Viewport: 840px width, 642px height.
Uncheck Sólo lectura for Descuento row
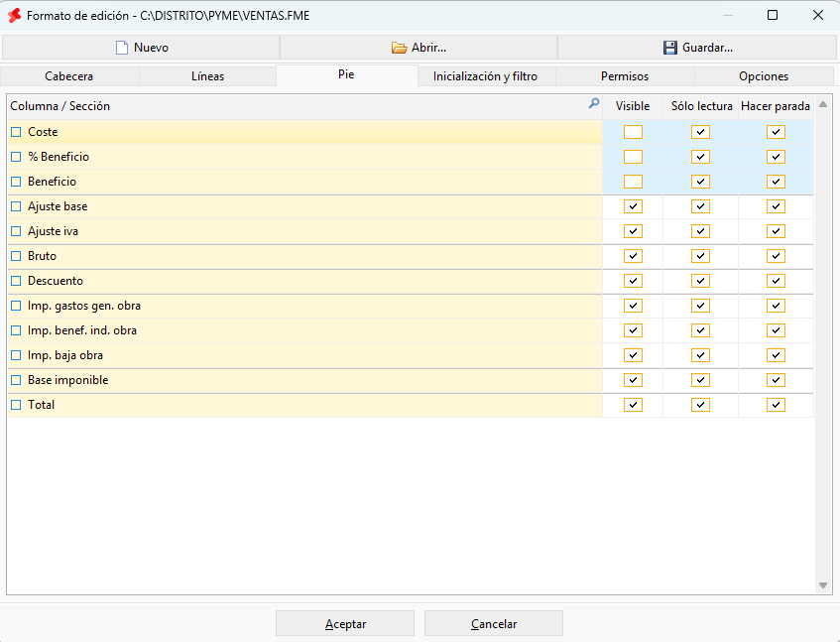(700, 281)
